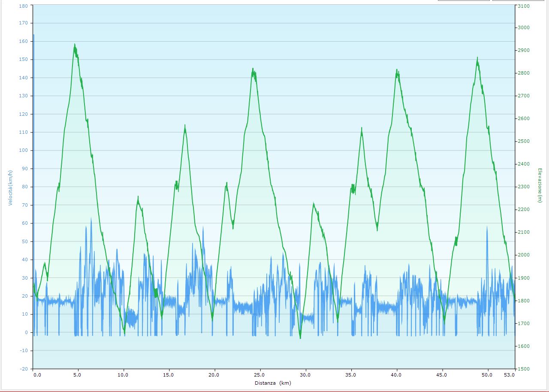Select the elevation peak near 36 km
The height and width of the screenshot is (392, 549).
point(362,128)
